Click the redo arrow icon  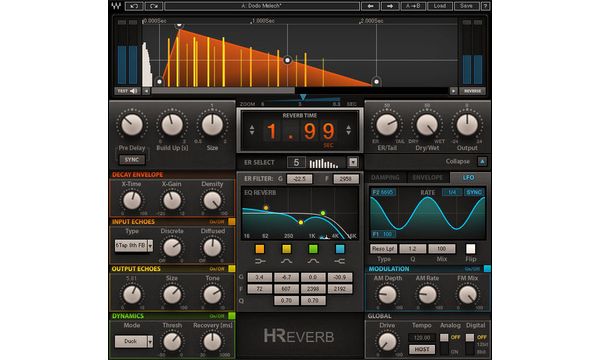[154, 6]
